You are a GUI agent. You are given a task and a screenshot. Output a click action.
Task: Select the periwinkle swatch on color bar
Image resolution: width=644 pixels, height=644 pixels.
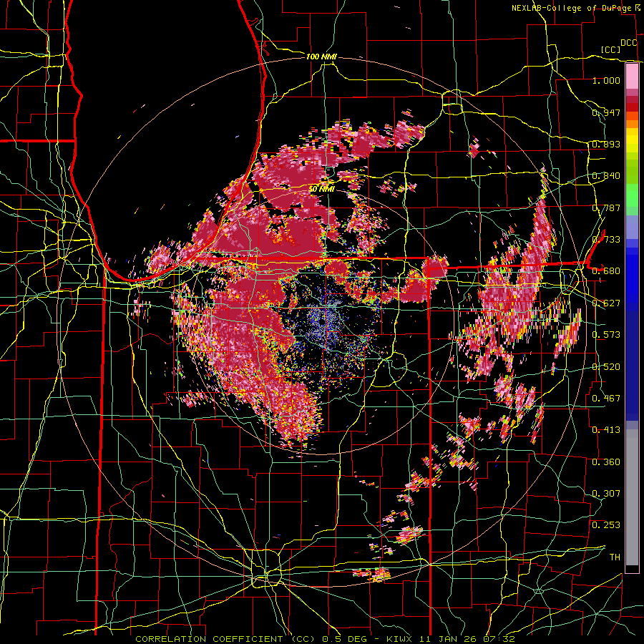632,227
